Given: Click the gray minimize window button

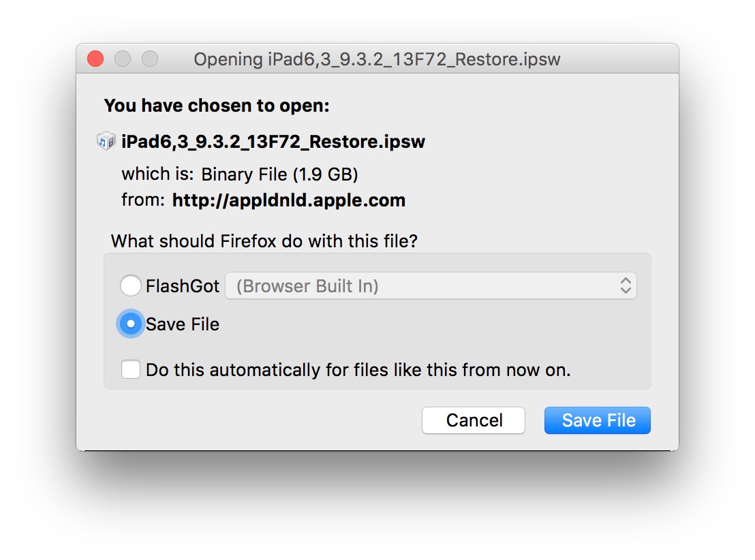Looking at the screenshot, I should [x=123, y=59].
